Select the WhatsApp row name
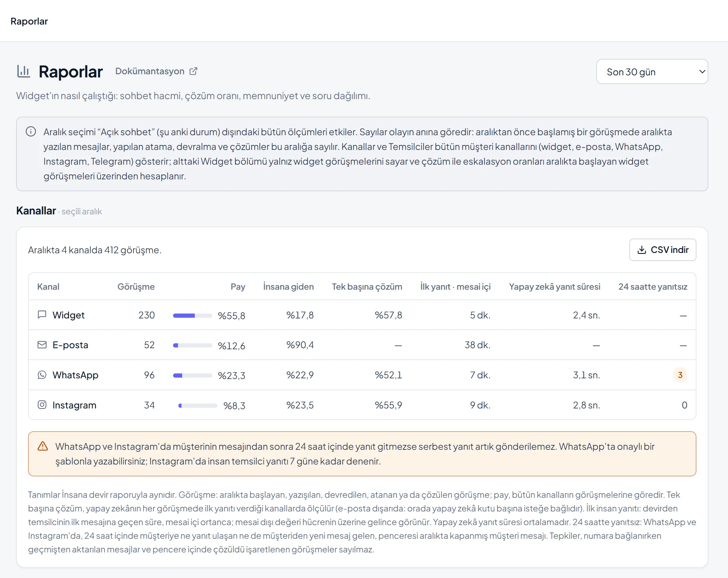 tap(75, 375)
